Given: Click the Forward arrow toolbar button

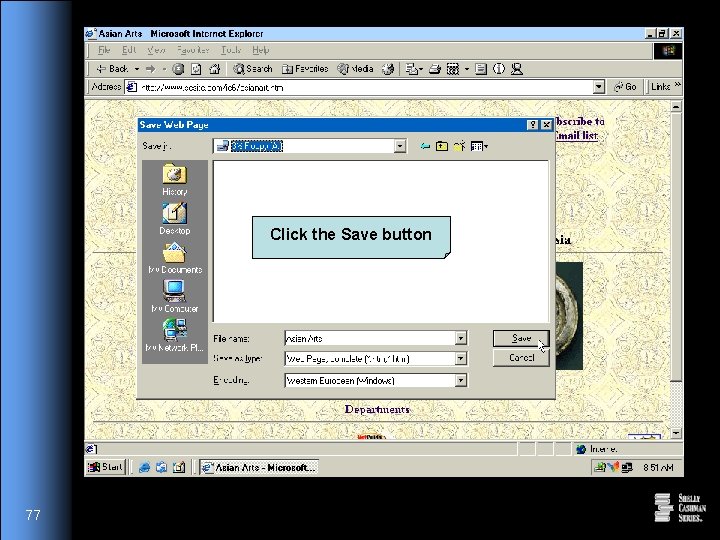Looking at the screenshot, I should pos(150,69).
